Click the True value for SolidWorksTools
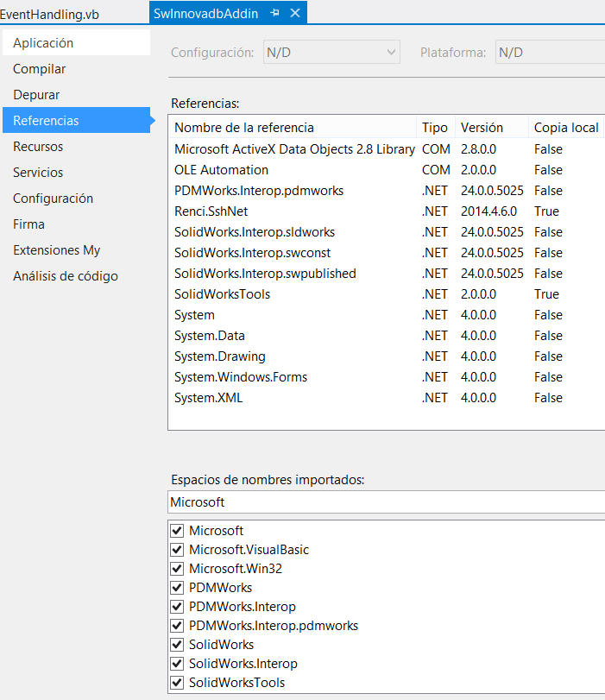Image resolution: width=605 pixels, height=700 pixels. coord(546,294)
